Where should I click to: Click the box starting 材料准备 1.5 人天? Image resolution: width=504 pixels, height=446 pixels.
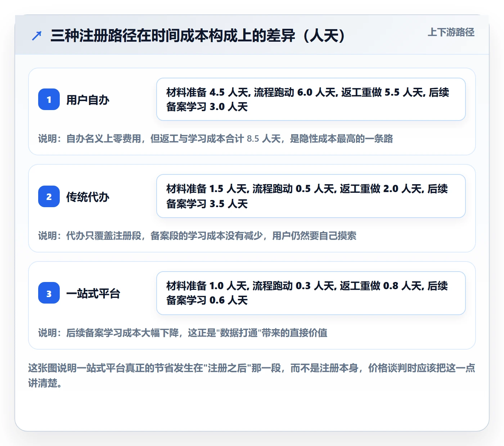[x=311, y=196]
